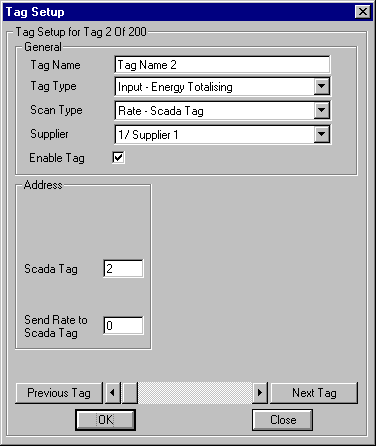Image resolution: width=376 pixels, height=446 pixels.
Task: Close the Tag Setup dialog with X
Action: [x=363, y=12]
